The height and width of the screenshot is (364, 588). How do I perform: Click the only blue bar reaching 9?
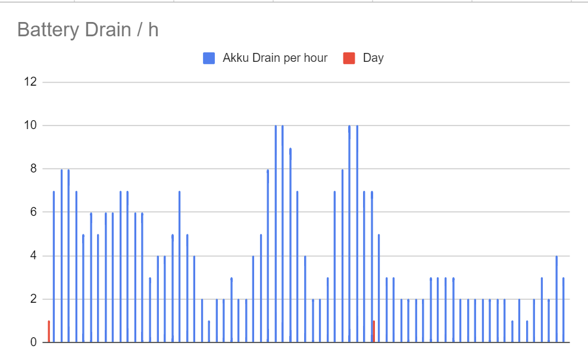pos(290,244)
